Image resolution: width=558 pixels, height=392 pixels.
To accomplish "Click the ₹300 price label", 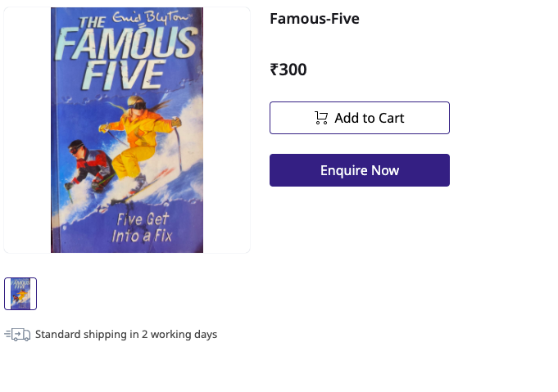I will click(x=288, y=70).
